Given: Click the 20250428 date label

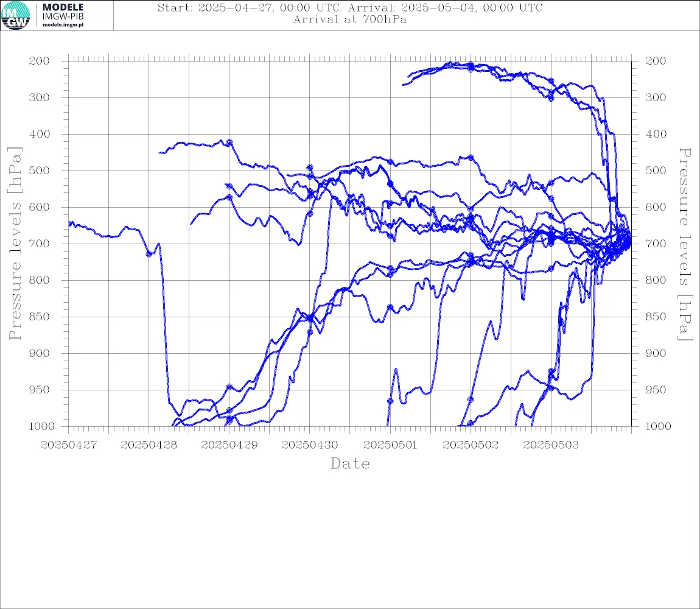Looking at the screenshot, I should [149, 445].
